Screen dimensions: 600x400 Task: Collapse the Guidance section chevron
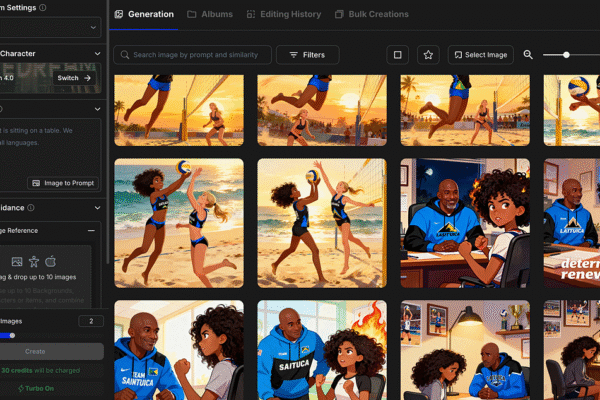coord(96,208)
